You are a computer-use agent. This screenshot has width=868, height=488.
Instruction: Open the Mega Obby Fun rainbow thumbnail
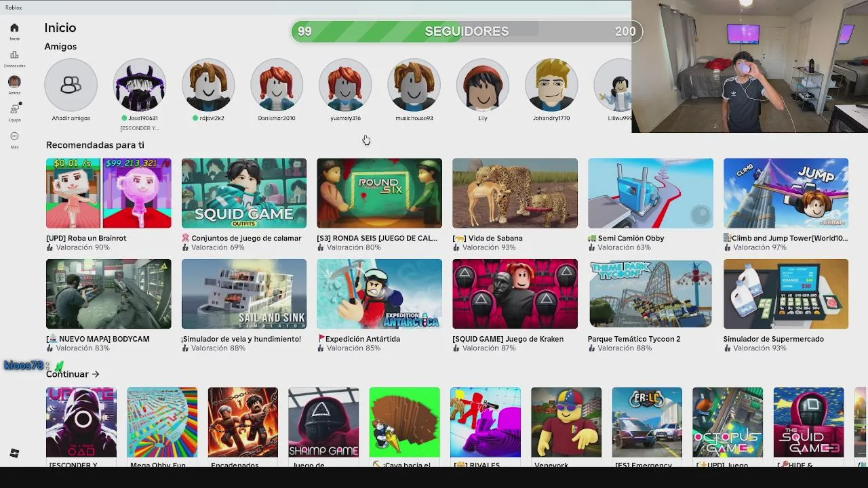162,422
